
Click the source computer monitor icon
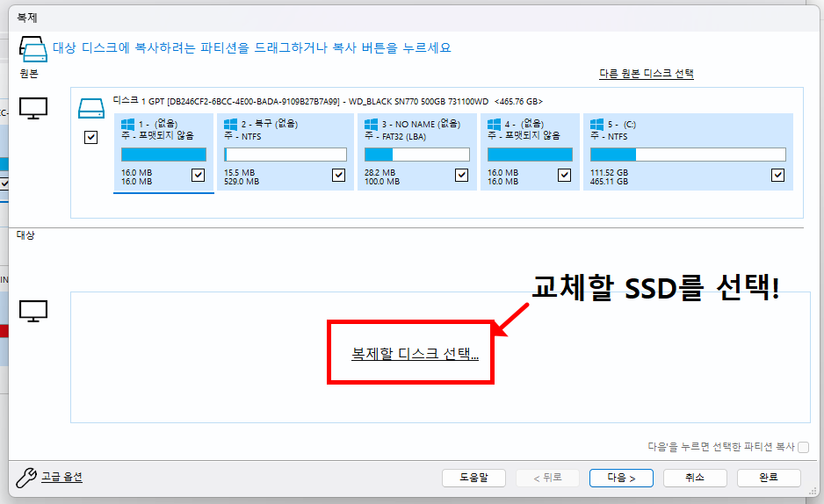coord(33,108)
